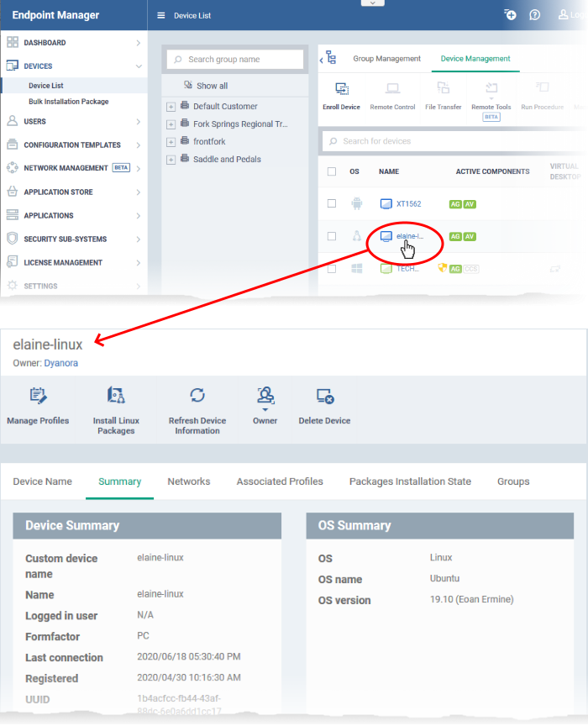Open the help question mark icon

pyautogui.click(x=535, y=15)
